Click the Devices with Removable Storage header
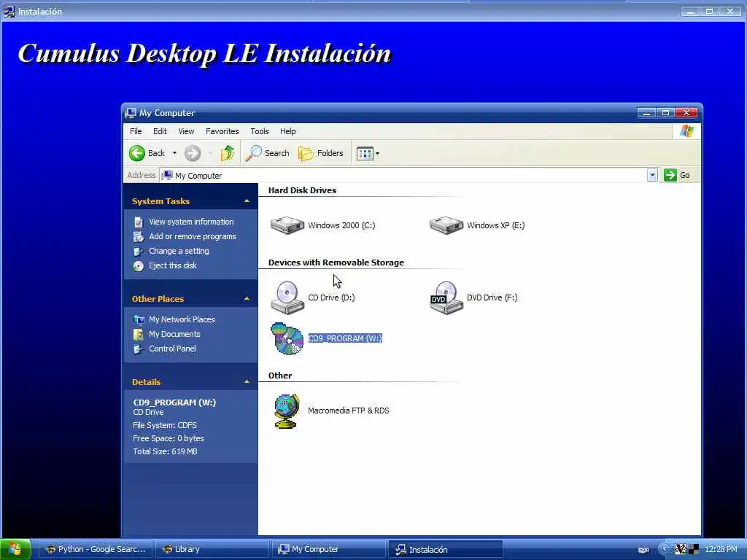The width and height of the screenshot is (747, 560). coord(336,262)
